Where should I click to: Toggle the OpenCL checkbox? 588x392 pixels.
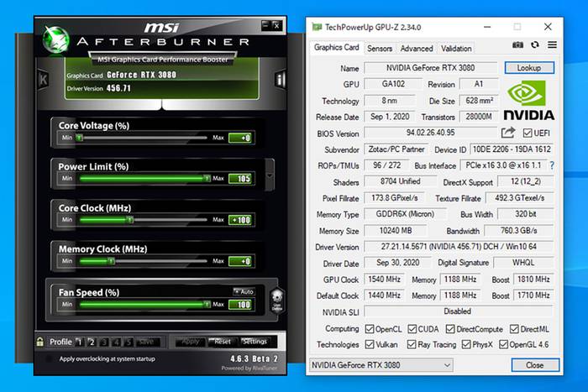click(370, 329)
